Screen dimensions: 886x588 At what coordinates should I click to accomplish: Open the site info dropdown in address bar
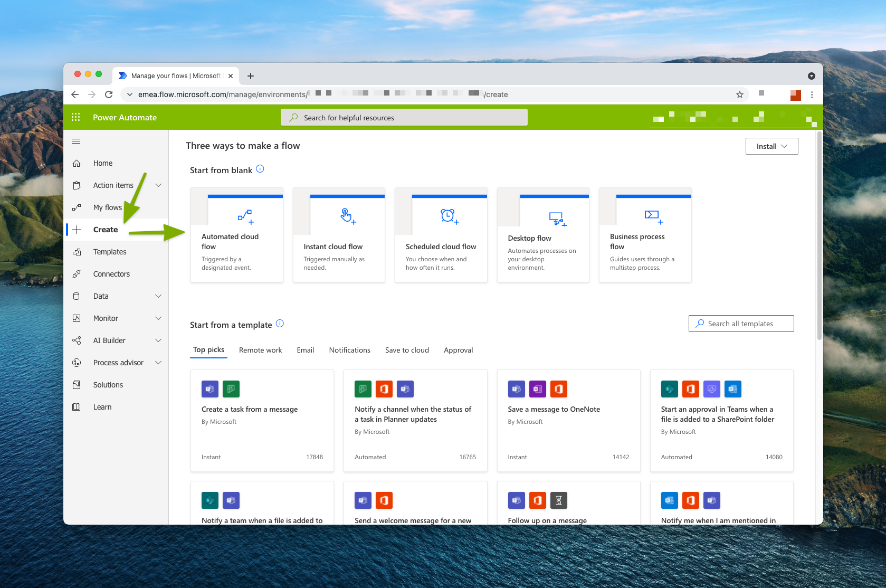tap(129, 94)
